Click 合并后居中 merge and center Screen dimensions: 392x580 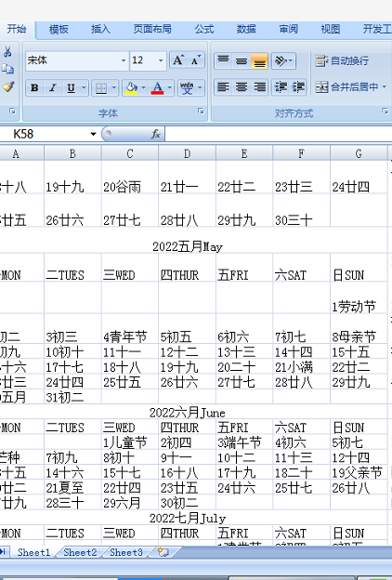point(346,87)
